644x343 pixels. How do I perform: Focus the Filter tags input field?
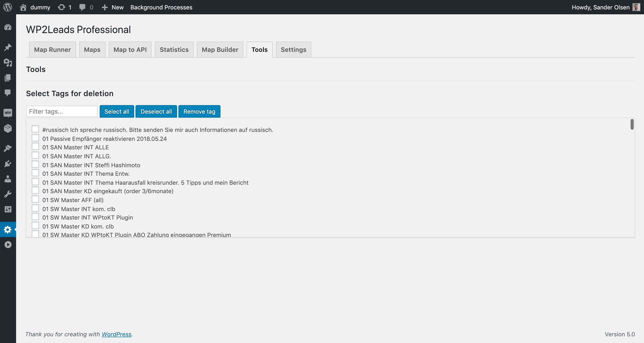click(x=62, y=112)
